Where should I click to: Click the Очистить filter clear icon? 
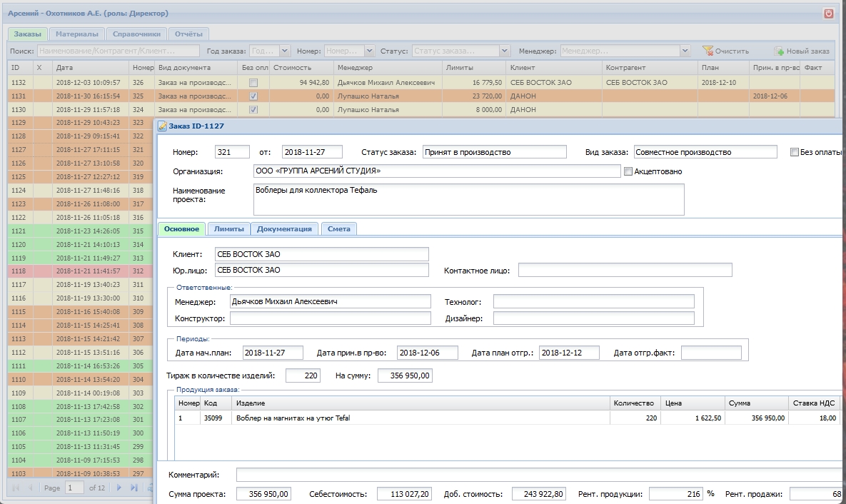708,51
